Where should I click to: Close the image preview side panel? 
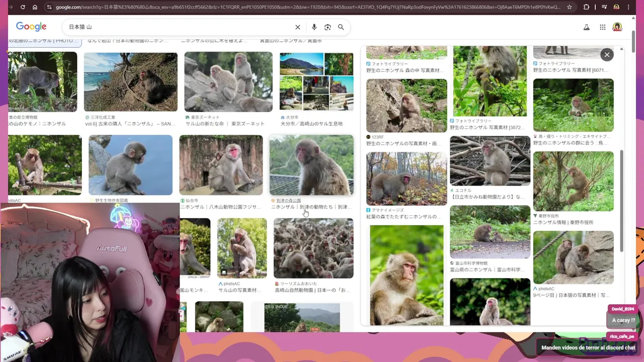click(x=607, y=54)
